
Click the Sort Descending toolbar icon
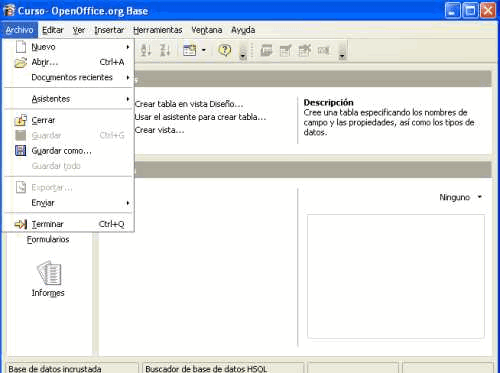165,50
